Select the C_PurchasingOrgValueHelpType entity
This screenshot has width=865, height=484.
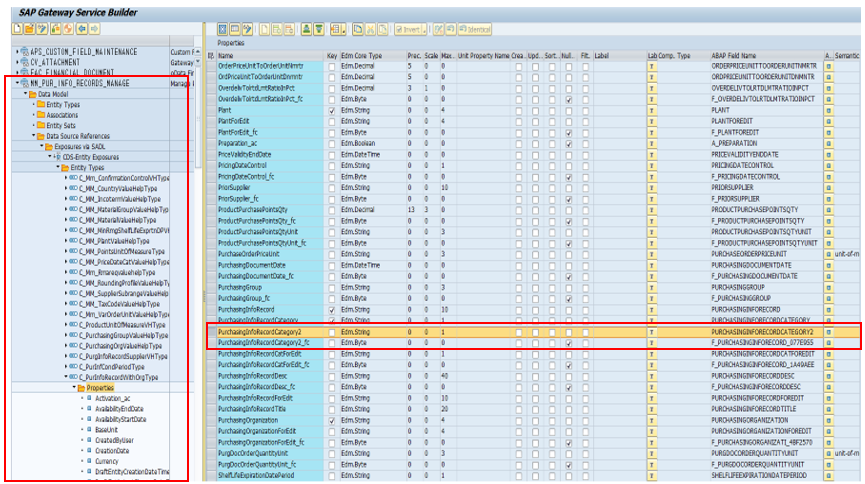[120, 345]
